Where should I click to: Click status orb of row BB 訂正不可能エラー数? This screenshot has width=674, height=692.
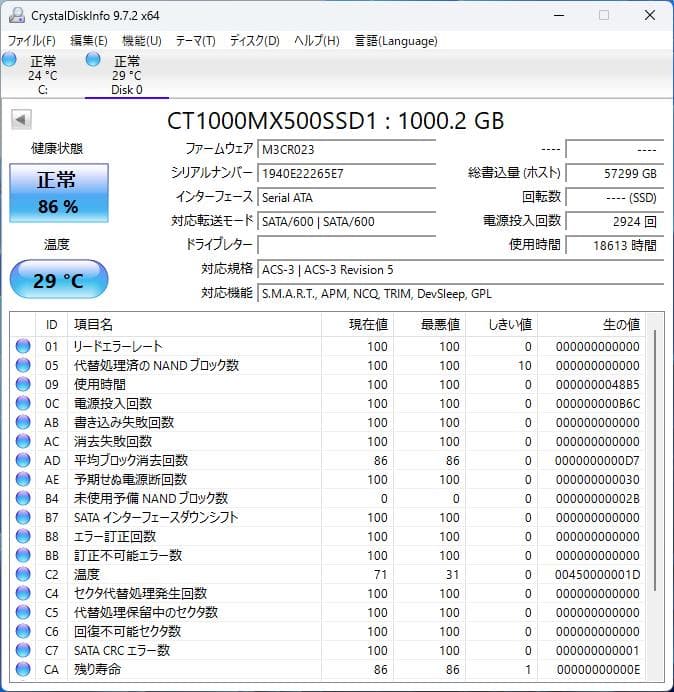pyautogui.click(x=23, y=555)
